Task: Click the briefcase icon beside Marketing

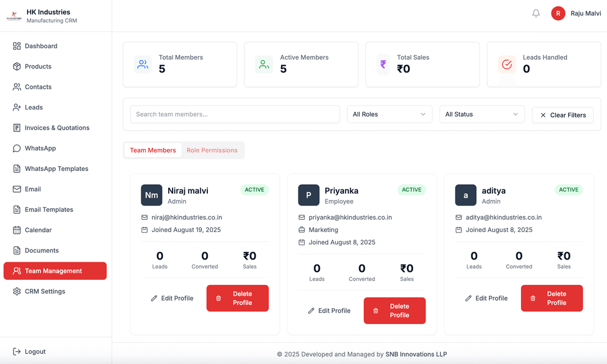Action: [x=302, y=230]
